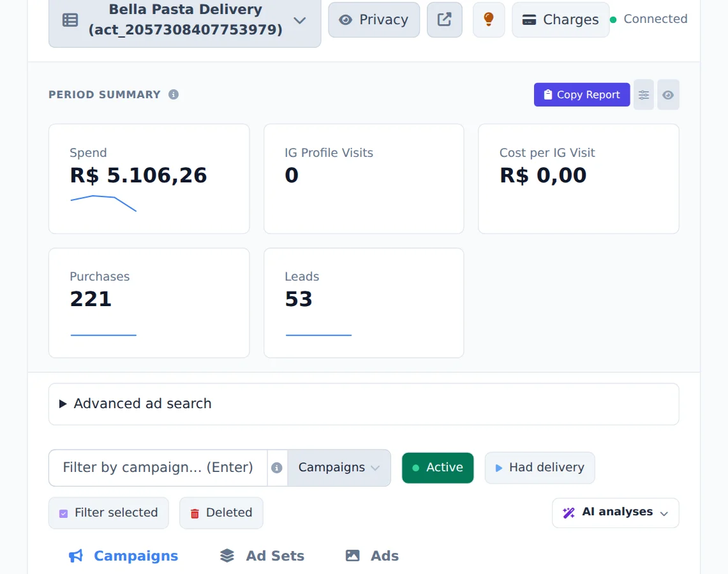Click the Filter by campaign input field
Image resolution: width=728 pixels, height=574 pixels.
click(158, 467)
